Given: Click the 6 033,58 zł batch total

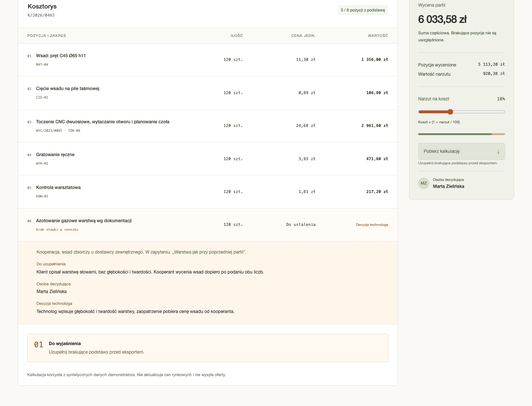Looking at the screenshot, I should point(442,19).
